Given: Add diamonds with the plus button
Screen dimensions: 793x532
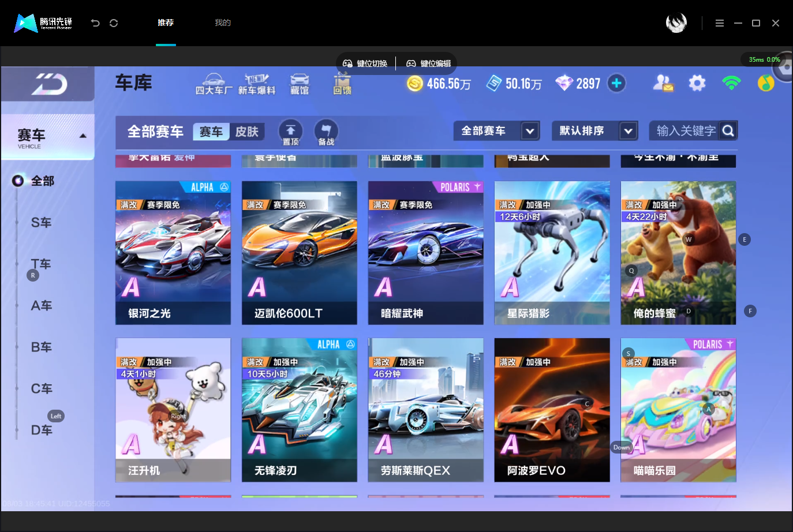Looking at the screenshot, I should (x=616, y=84).
